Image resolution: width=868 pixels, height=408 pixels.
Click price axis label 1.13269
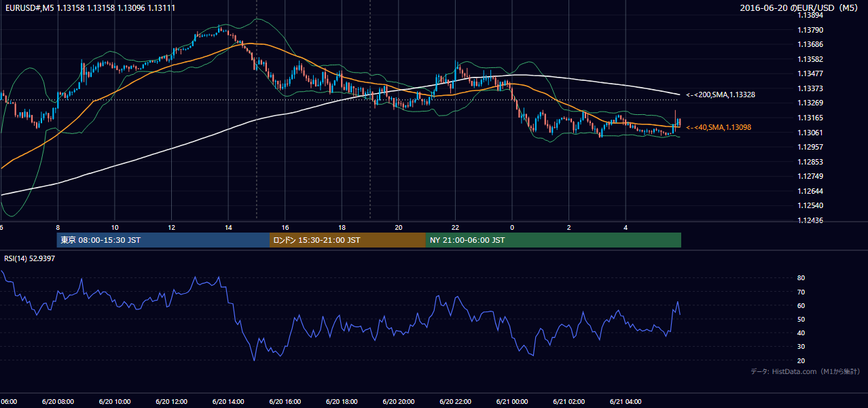click(810, 103)
